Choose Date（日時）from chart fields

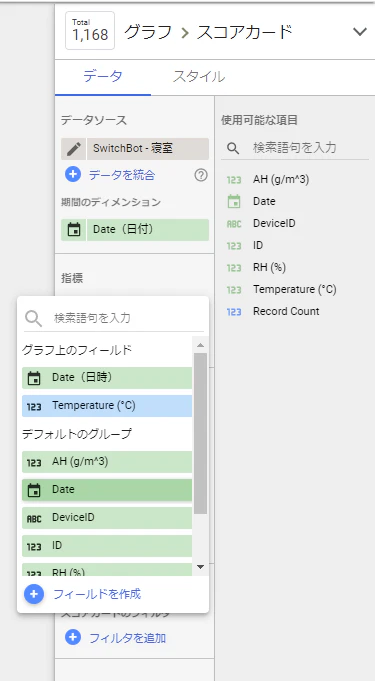[x=107, y=378]
